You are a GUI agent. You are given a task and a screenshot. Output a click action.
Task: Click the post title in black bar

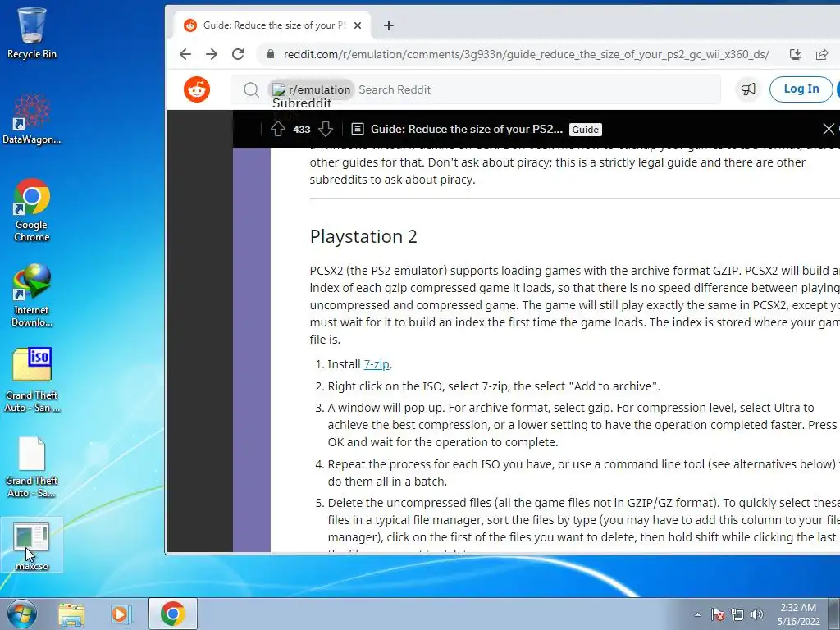[467, 129]
